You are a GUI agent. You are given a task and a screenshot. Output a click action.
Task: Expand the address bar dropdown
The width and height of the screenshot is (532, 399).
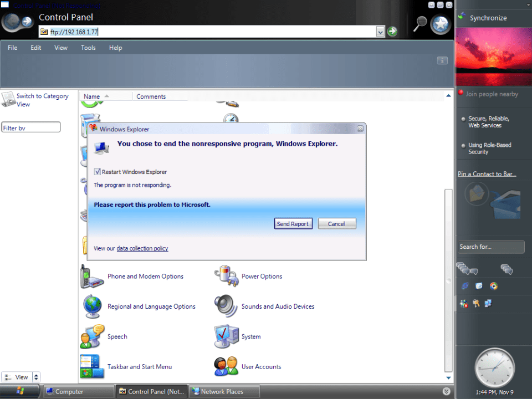click(x=380, y=32)
